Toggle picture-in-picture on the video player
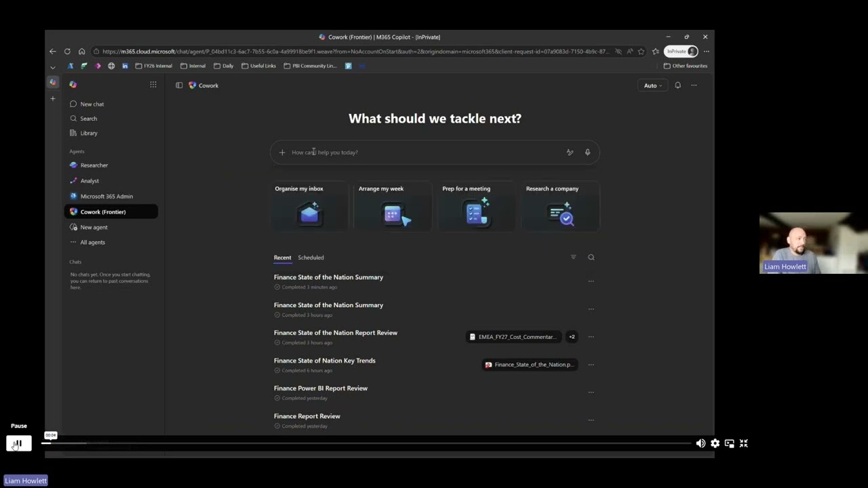This screenshot has height=488, width=868. [729, 443]
